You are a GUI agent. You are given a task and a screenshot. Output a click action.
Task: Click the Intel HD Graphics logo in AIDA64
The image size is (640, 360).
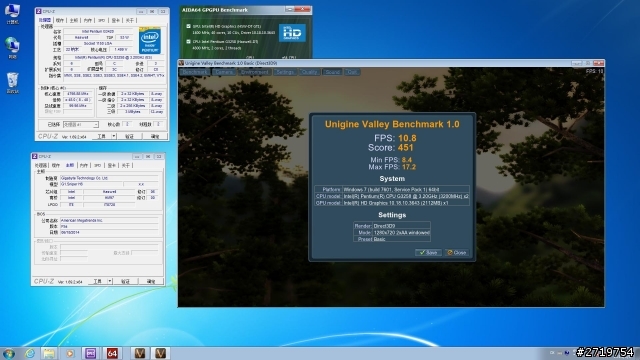(292, 33)
